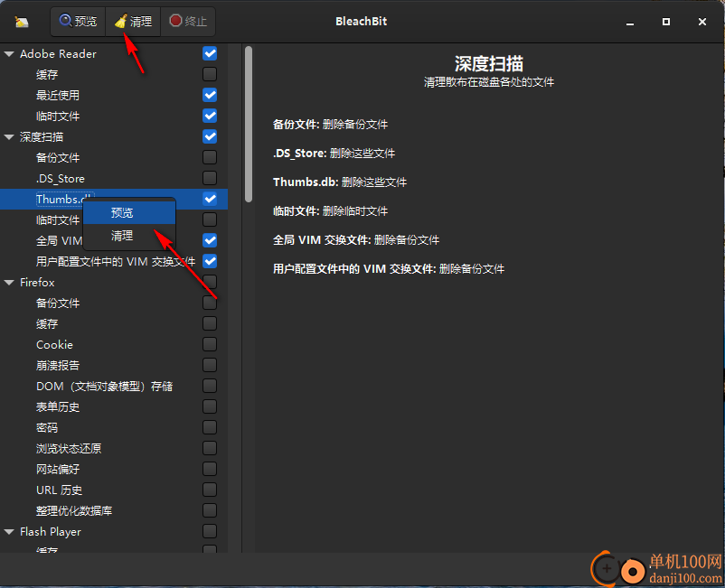The image size is (725, 588).
Task: Close the BleachBit window
Action: click(701, 22)
